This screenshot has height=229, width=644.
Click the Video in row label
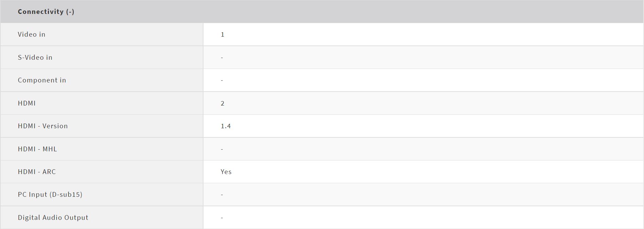tap(32, 34)
